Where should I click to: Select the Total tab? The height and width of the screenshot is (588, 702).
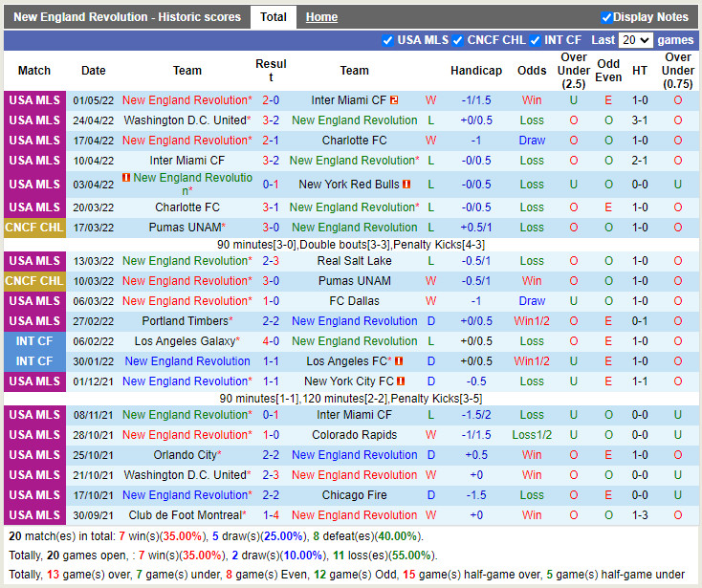click(274, 17)
